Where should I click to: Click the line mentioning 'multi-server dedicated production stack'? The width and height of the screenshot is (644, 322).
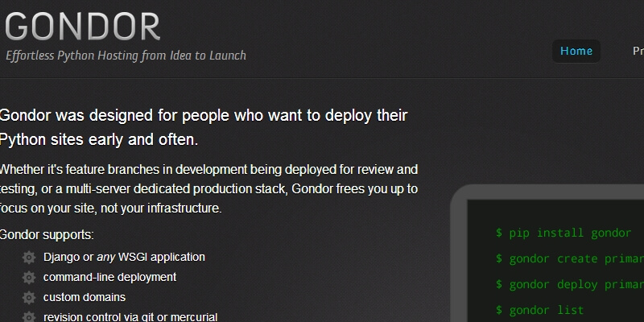(x=208, y=189)
